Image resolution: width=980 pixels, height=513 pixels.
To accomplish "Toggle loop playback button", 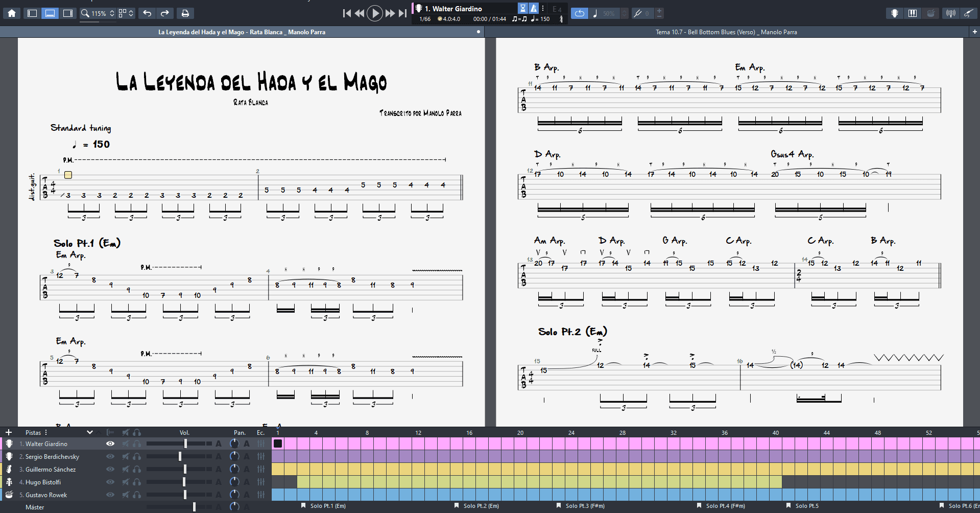I will point(580,13).
